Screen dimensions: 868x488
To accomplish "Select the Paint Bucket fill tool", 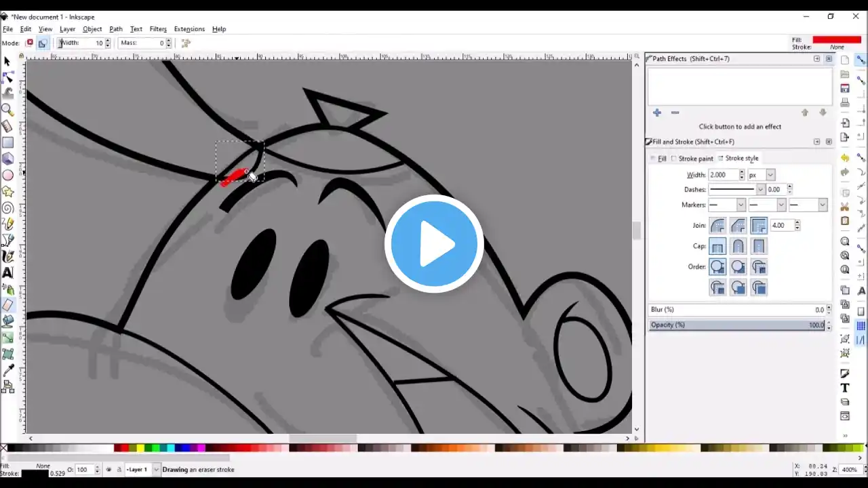I will (x=7, y=321).
